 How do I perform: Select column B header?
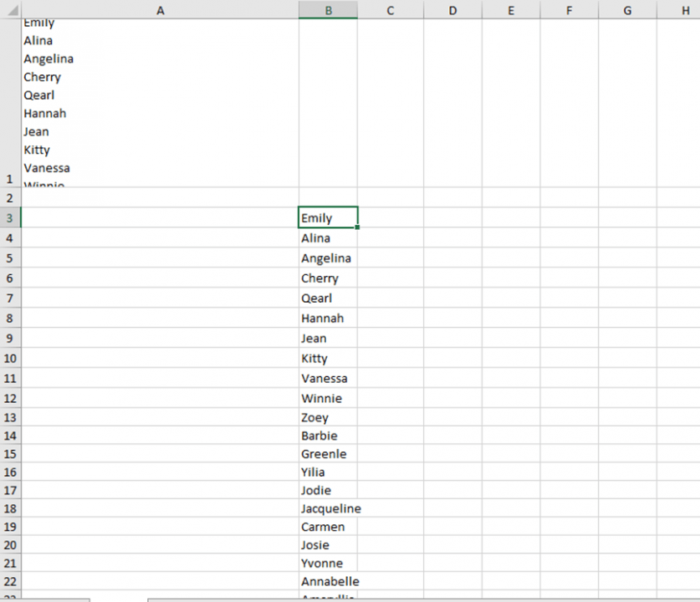[327, 10]
